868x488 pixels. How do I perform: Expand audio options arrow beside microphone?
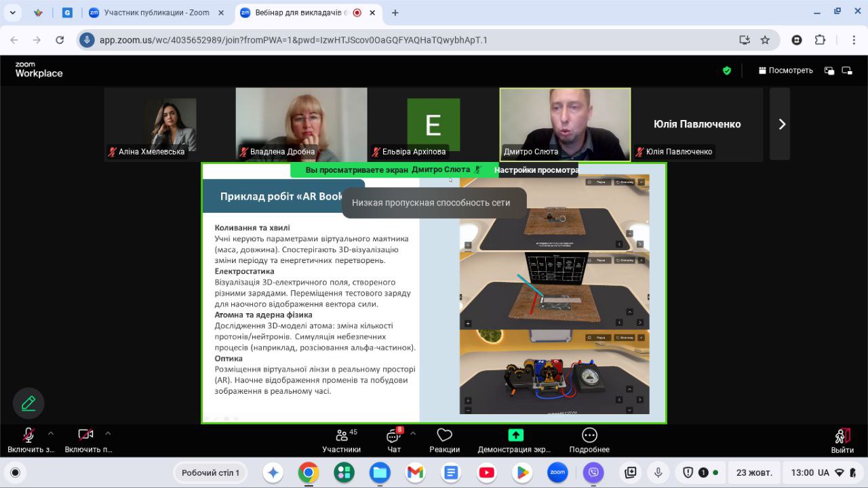(51, 433)
